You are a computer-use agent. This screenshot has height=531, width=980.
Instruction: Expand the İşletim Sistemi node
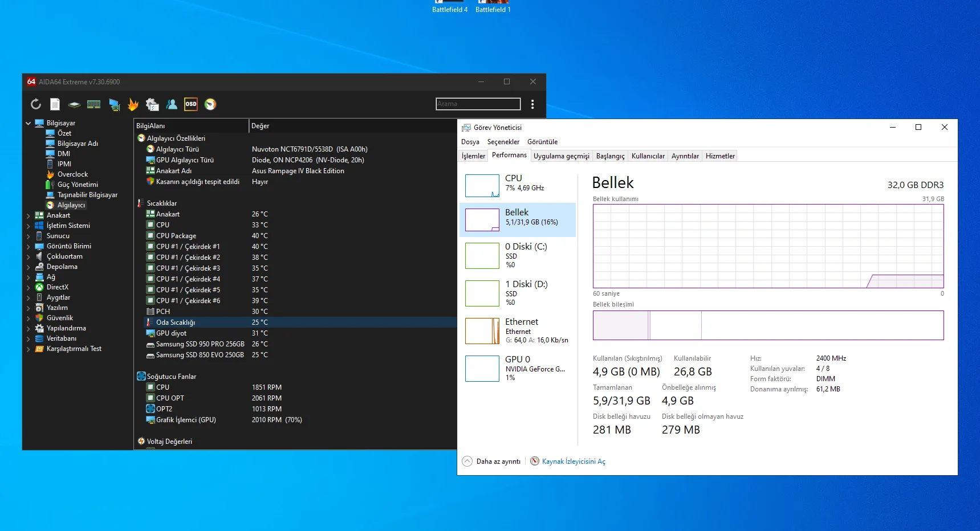tap(29, 226)
